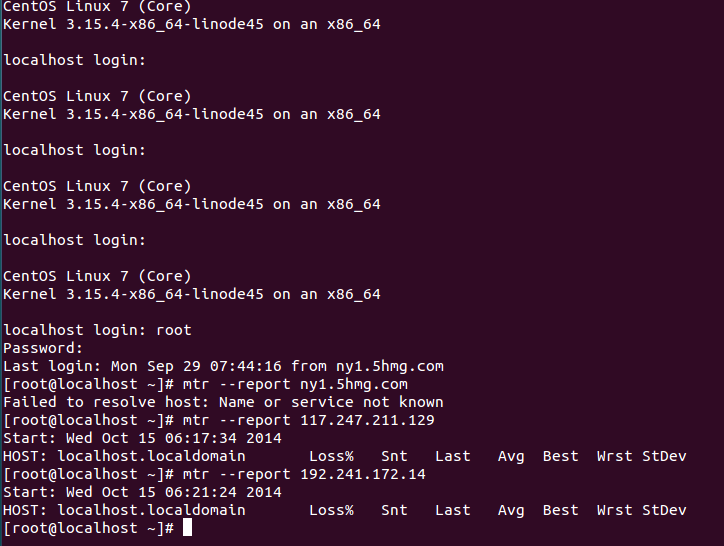Click the text Name or service not known
Screen dimensions: 724x546
(331, 402)
